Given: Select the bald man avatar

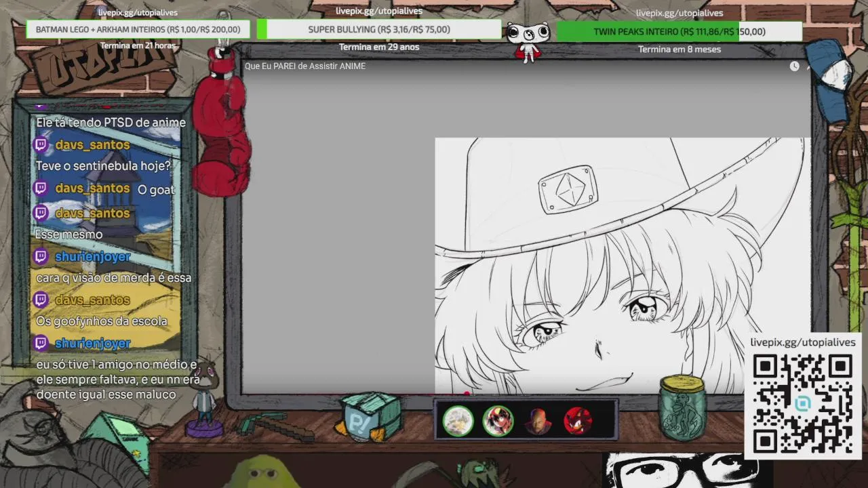Looking at the screenshot, I should point(538,421).
